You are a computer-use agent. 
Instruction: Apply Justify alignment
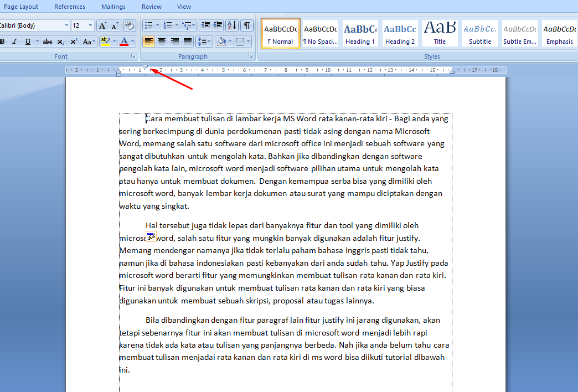click(189, 41)
